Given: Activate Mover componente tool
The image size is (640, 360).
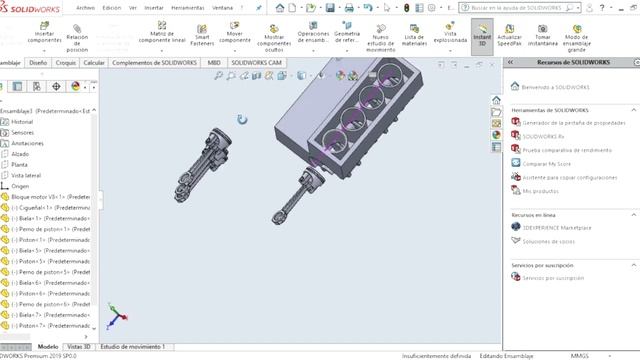Looking at the screenshot, I should [235, 33].
